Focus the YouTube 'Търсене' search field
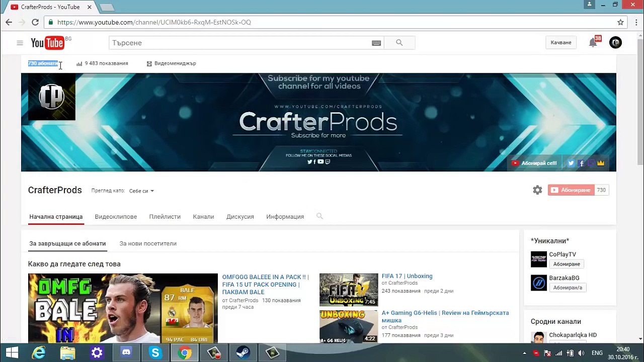The height and width of the screenshot is (362, 644). (240, 43)
